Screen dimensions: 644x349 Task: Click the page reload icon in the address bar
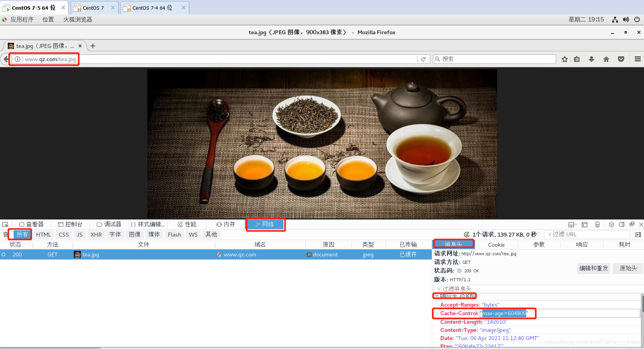(x=423, y=59)
